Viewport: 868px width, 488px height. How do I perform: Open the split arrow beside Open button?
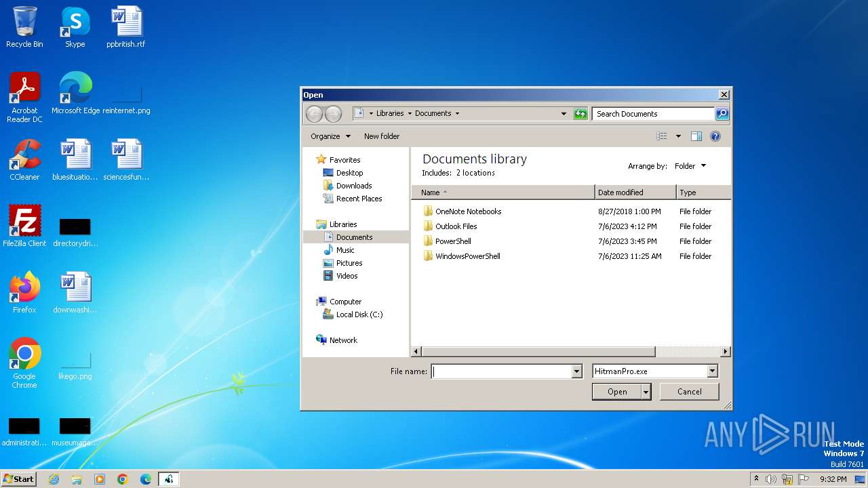click(x=646, y=392)
